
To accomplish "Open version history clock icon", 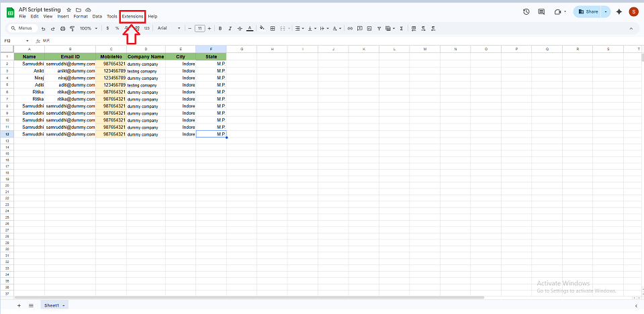I will [525, 11].
